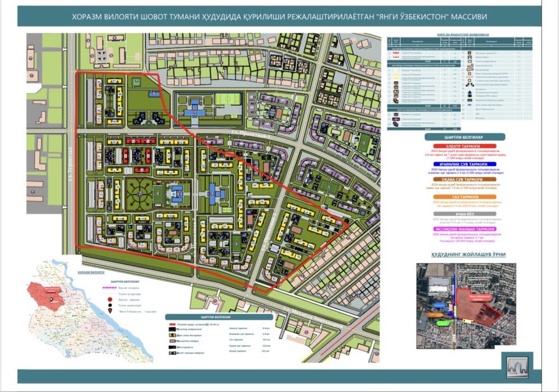Click the green label on satellite photo
Viewport: 559px width, 392px height.
click(443, 323)
